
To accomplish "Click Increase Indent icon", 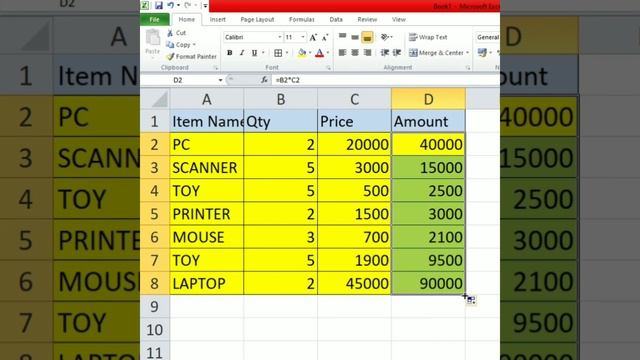I will [x=397, y=53].
